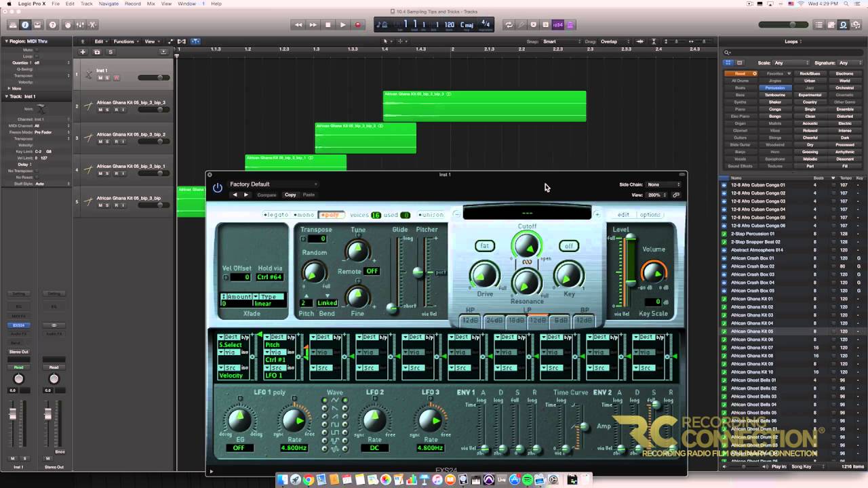Open the Track menu in menu bar
Viewport: 868px width, 488px height.
(x=87, y=4)
